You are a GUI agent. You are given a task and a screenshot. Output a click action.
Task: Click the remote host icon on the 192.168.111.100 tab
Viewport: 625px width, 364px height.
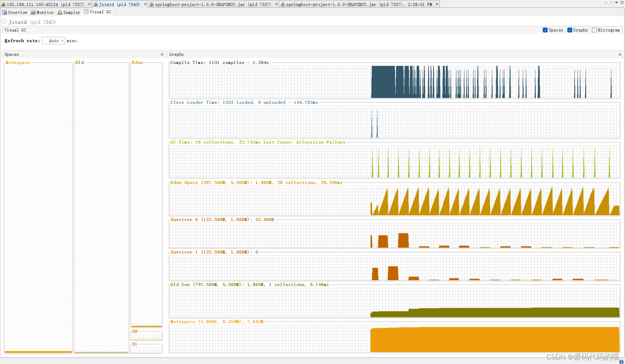[3, 4]
